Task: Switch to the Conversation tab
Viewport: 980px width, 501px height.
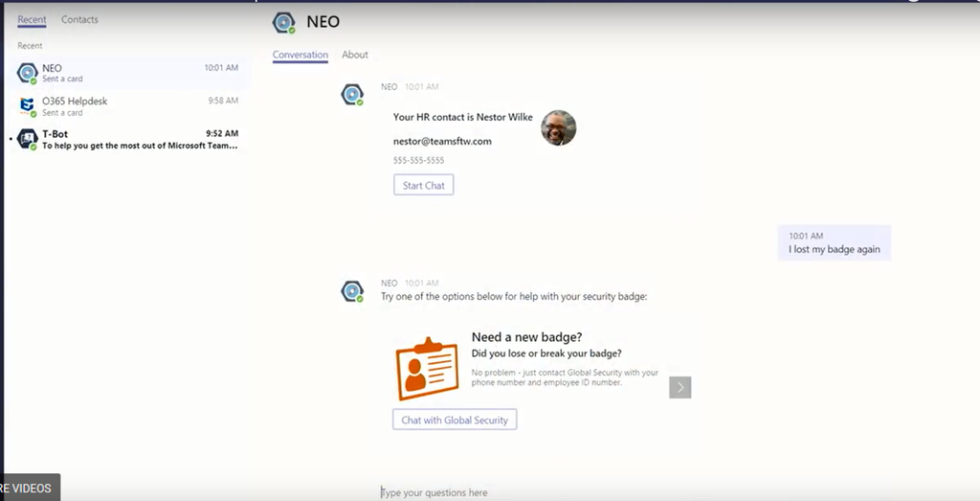Action: 300,55
